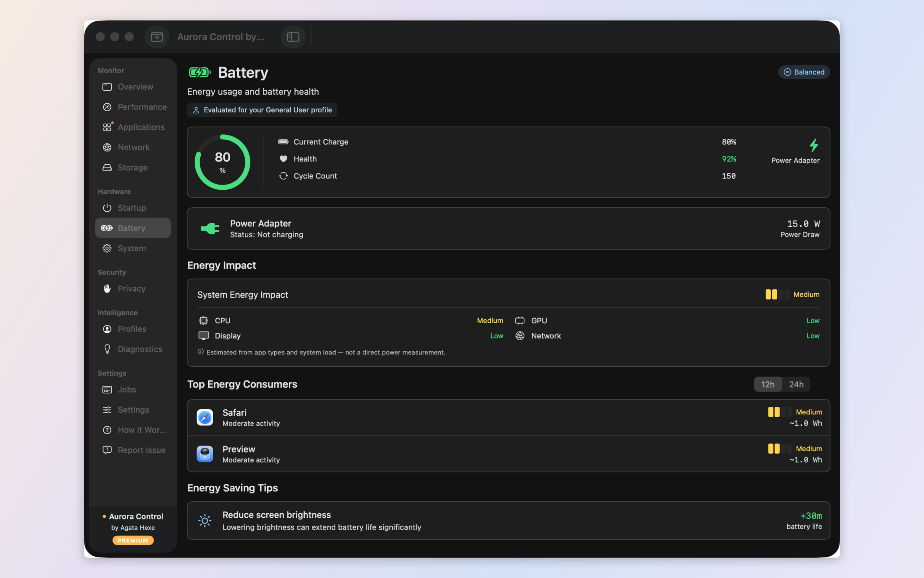924x578 pixels.
Task: Click the Battery icon in sidebar
Action: point(107,228)
